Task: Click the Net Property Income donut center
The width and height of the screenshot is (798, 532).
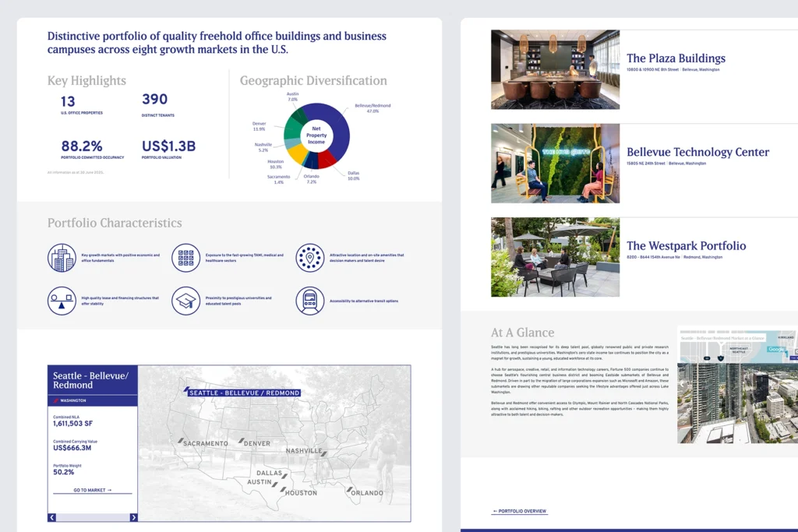Action: (316, 136)
